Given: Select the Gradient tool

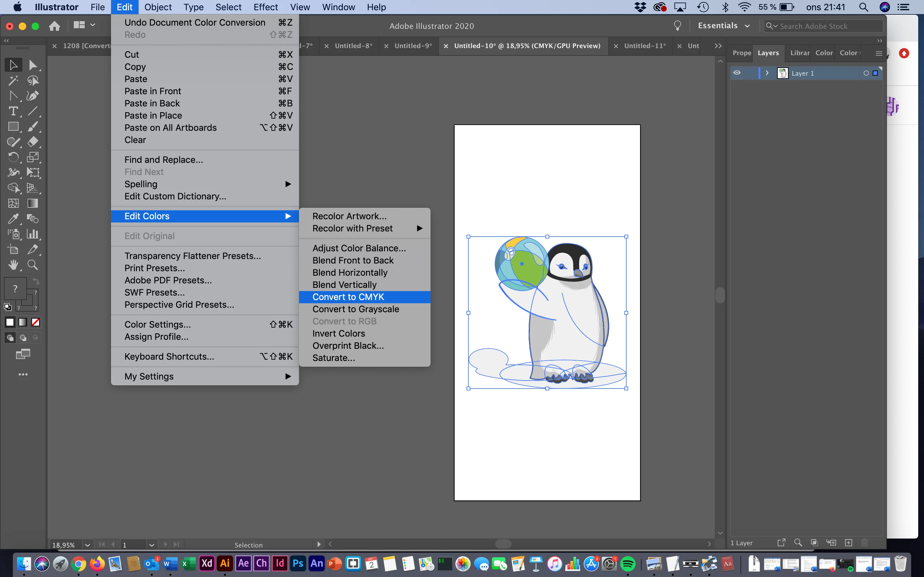Looking at the screenshot, I should coord(33,204).
